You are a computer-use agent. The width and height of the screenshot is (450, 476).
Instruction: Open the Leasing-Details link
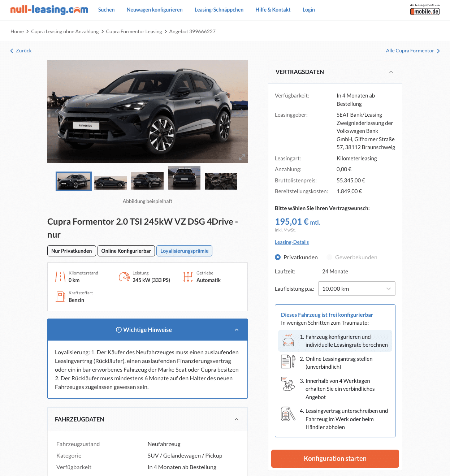point(292,242)
